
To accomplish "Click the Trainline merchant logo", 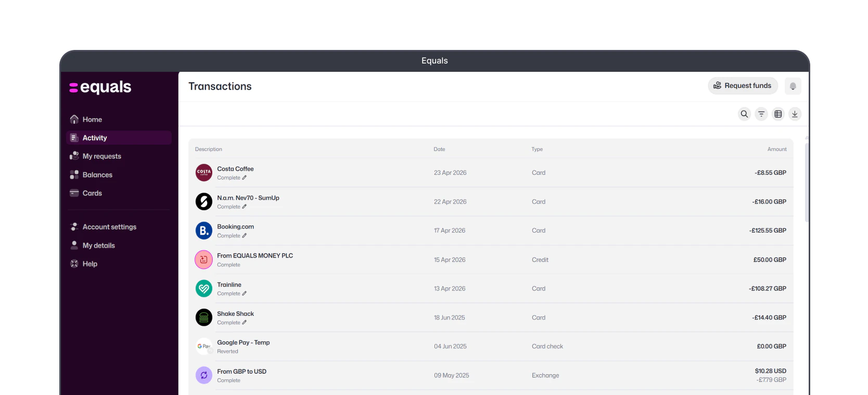I will (x=204, y=288).
